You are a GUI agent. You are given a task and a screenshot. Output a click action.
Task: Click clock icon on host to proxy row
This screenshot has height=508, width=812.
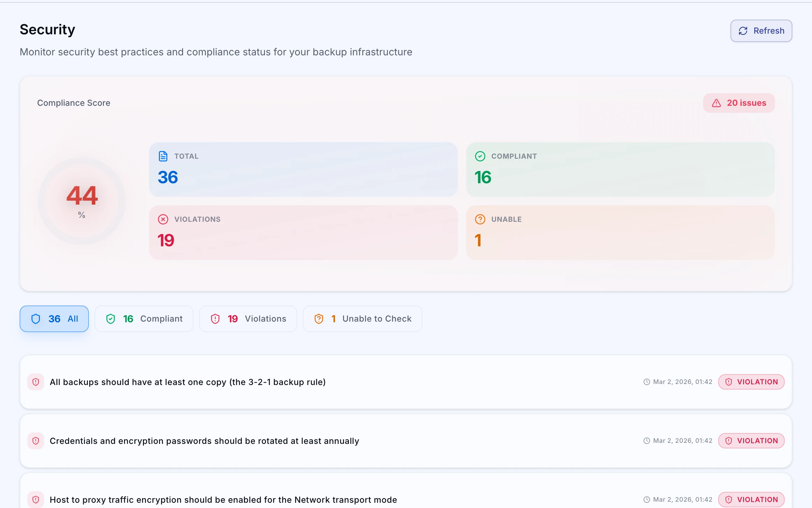[647, 500]
